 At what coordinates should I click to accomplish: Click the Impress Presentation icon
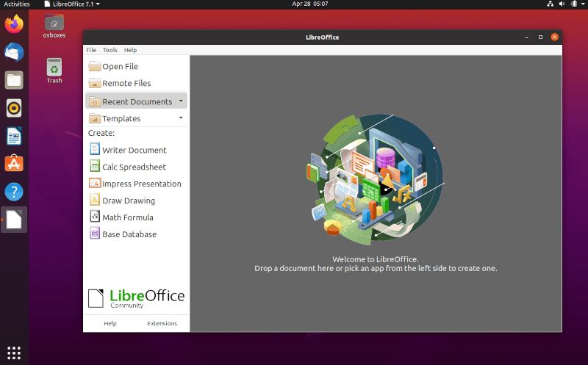(95, 184)
